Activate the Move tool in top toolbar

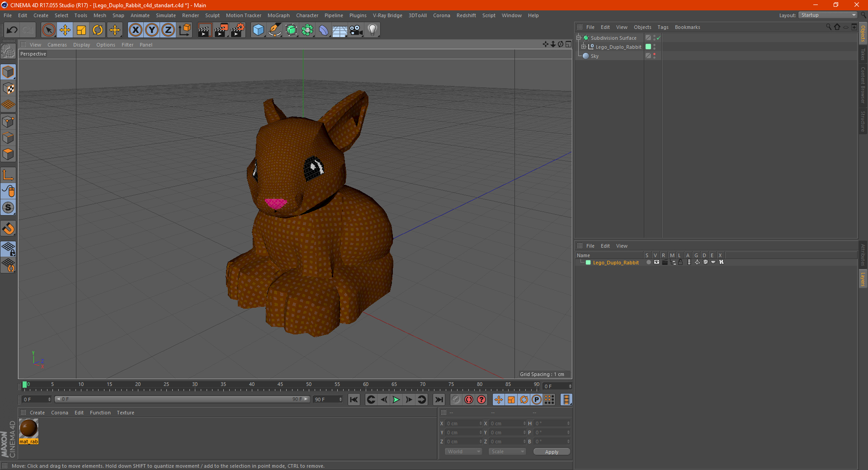coord(65,30)
